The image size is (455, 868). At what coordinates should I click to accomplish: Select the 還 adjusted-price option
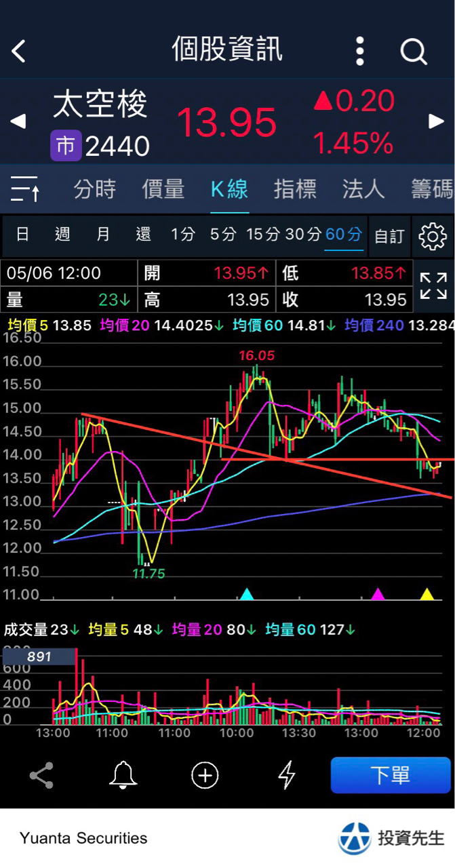point(143,235)
